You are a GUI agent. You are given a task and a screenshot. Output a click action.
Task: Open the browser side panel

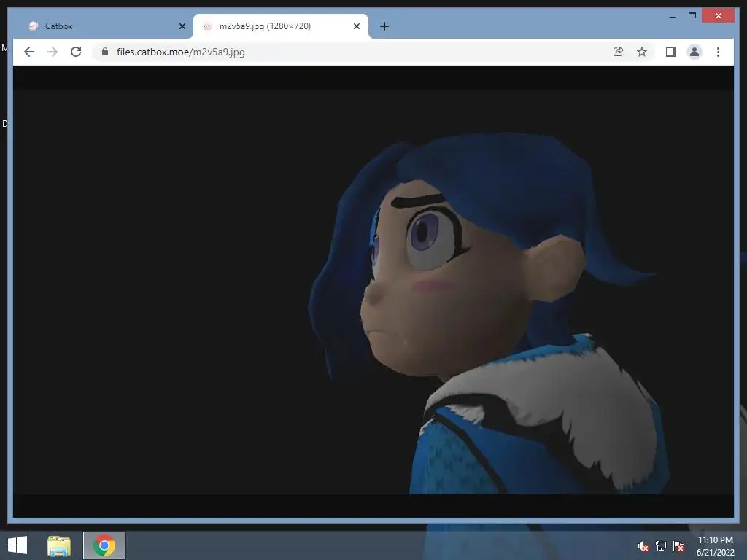671,52
